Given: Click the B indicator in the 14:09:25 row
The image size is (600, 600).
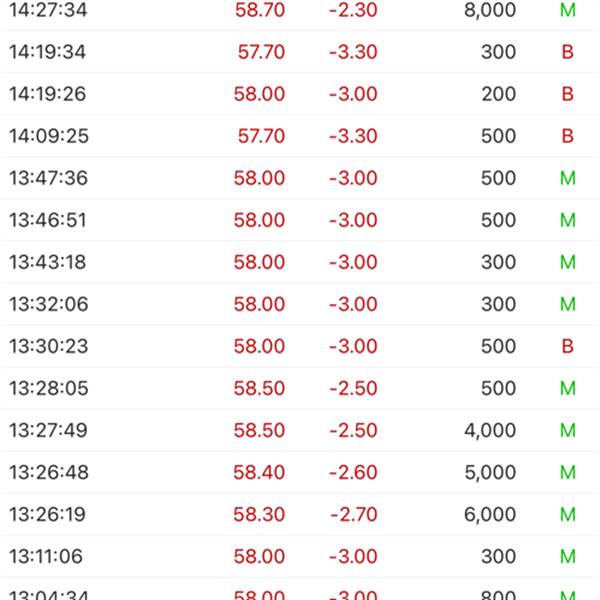Looking at the screenshot, I should point(568,136).
